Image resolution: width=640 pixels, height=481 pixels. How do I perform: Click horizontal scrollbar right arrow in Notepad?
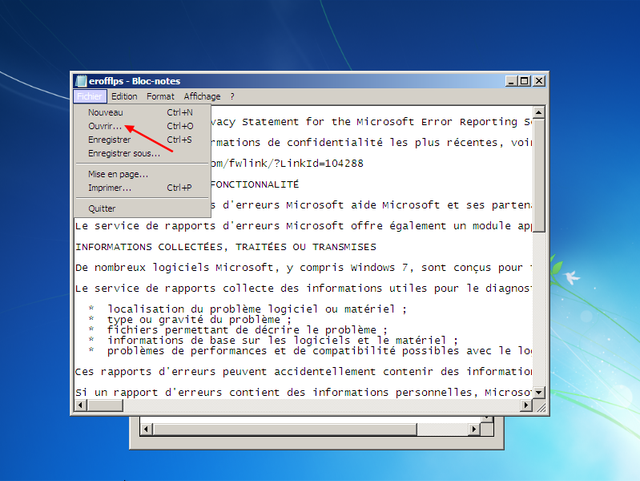526,405
